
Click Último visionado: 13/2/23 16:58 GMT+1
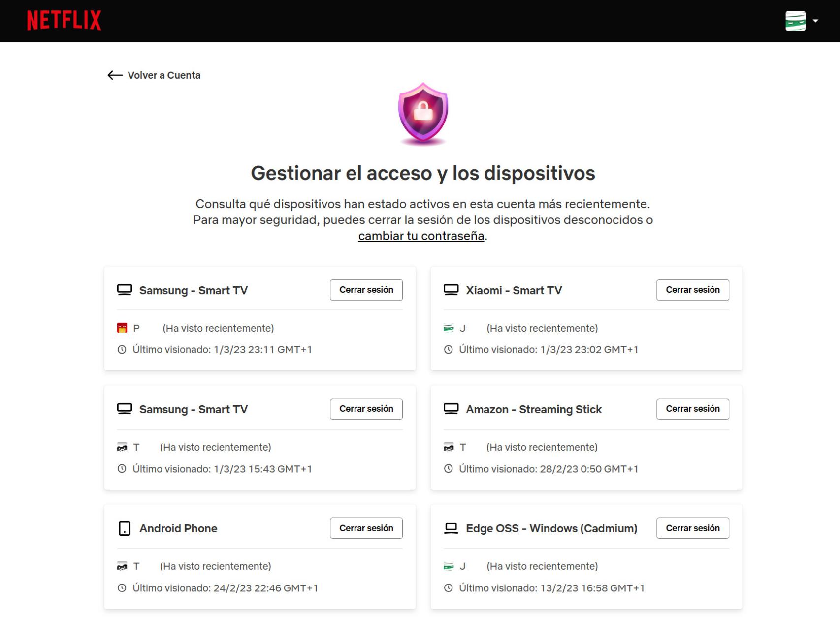[551, 588]
